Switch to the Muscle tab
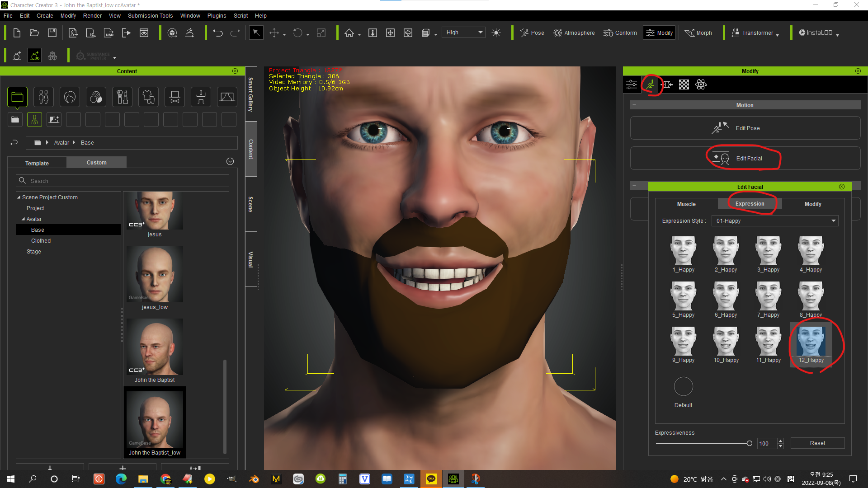The height and width of the screenshot is (488, 868). click(686, 204)
